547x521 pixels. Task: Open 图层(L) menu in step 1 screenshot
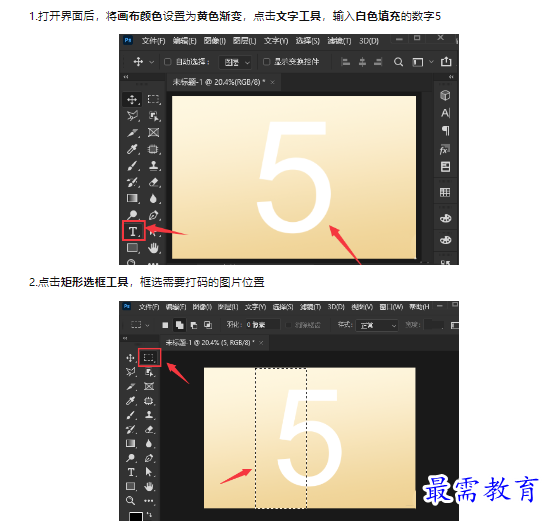tap(245, 41)
